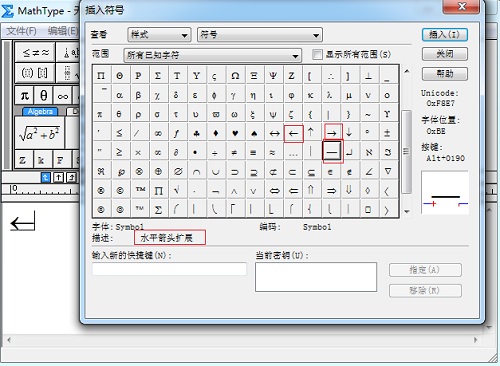Select the identical-to ≡ symbol
This screenshot has width=500, height=366.
click(x=254, y=153)
